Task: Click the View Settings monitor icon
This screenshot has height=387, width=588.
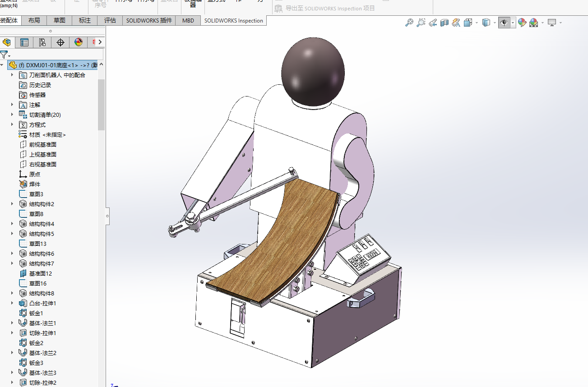Action: tap(552, 23)
